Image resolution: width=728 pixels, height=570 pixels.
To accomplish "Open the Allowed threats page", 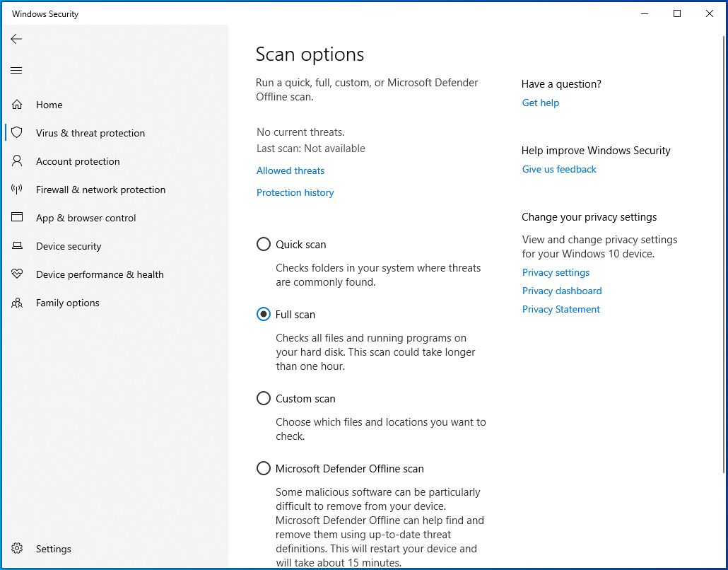I will (x=290, y=170).
